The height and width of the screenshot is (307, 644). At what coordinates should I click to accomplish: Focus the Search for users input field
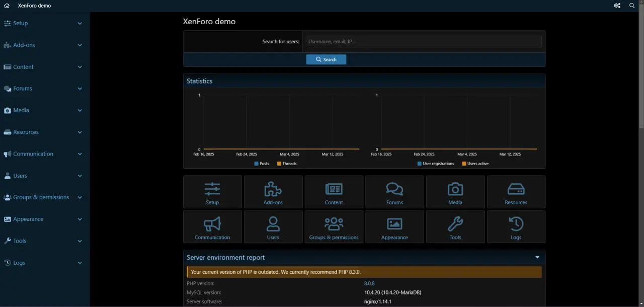click(423, 41)
